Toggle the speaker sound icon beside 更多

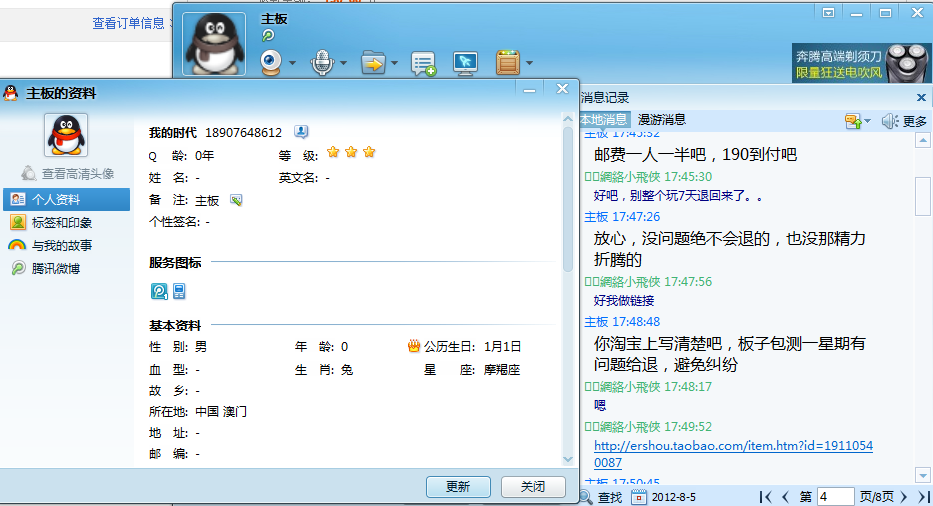tap(889, 121)
